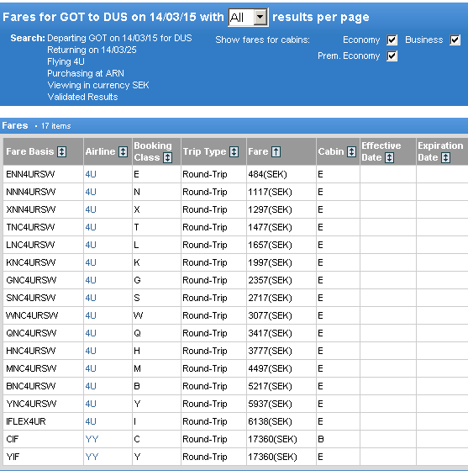Click the 6138(SEK) fare value
The image size is (468, 476).
point(270,421)
